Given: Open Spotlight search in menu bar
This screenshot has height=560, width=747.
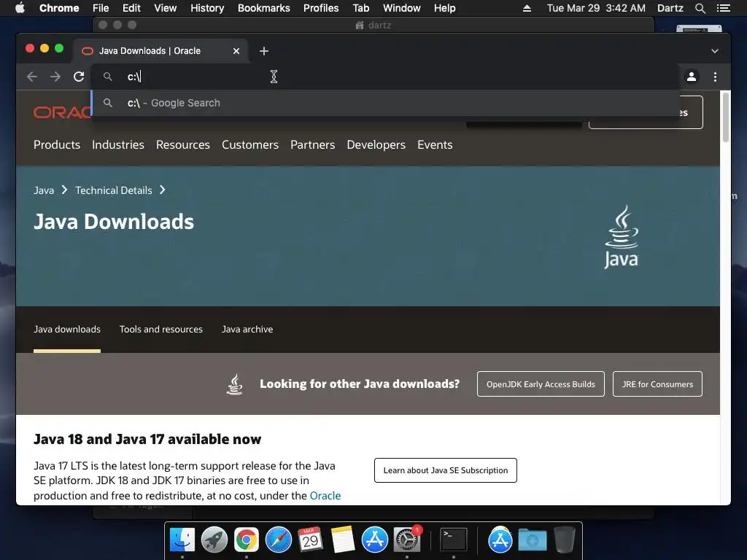Looking at the screenshot, I should (700, 8).
